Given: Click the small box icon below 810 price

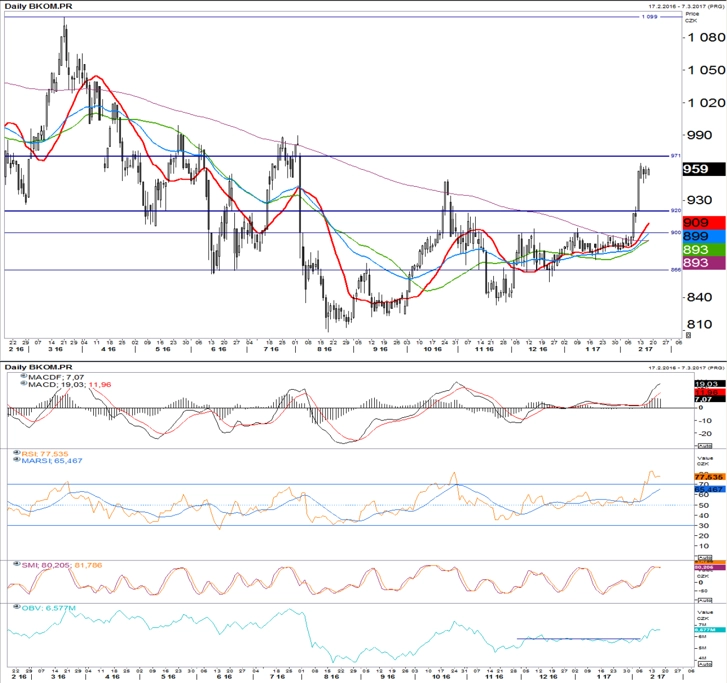Looking at the screenshot, I should point(689,335).
